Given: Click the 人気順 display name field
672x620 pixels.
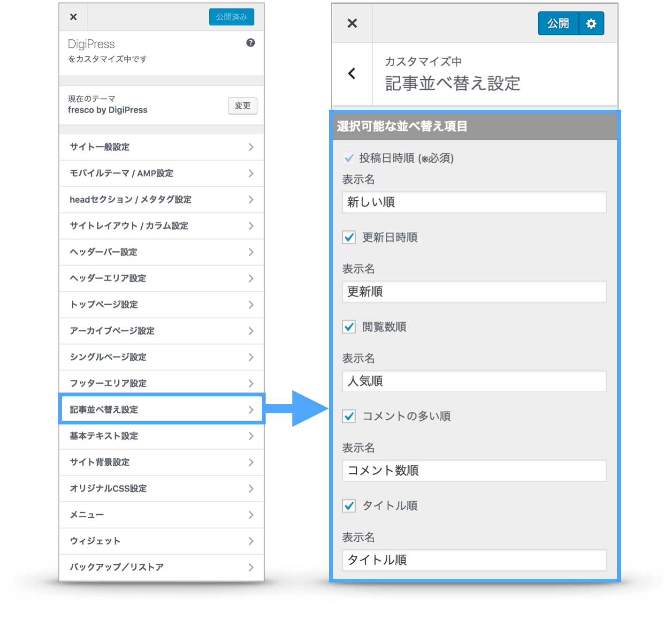Looking at the screenshot, I should tap(474, 381).
